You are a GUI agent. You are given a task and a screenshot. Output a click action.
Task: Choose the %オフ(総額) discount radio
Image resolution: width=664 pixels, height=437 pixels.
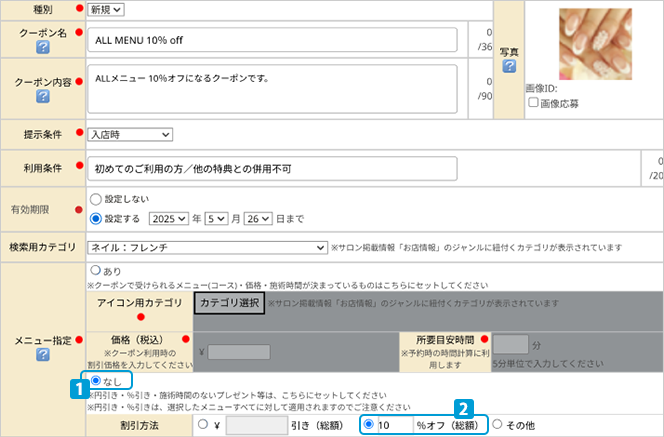click(x=368, y=425)
